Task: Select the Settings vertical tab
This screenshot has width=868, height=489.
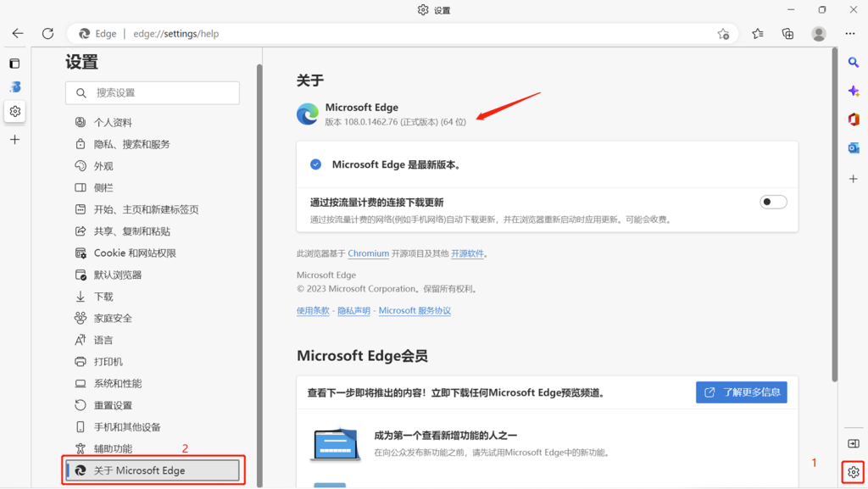Action: coord(15,111)
